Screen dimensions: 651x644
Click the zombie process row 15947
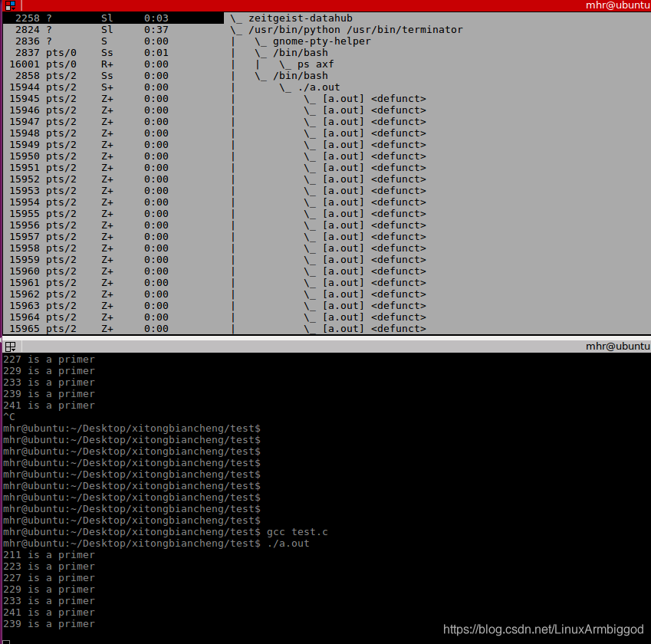(218, 122)
